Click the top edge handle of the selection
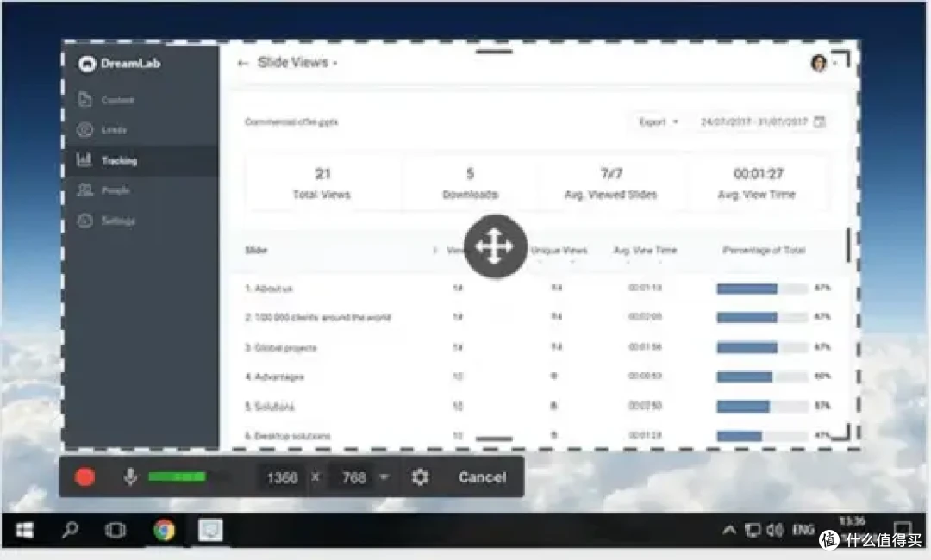 coord(493,52)
